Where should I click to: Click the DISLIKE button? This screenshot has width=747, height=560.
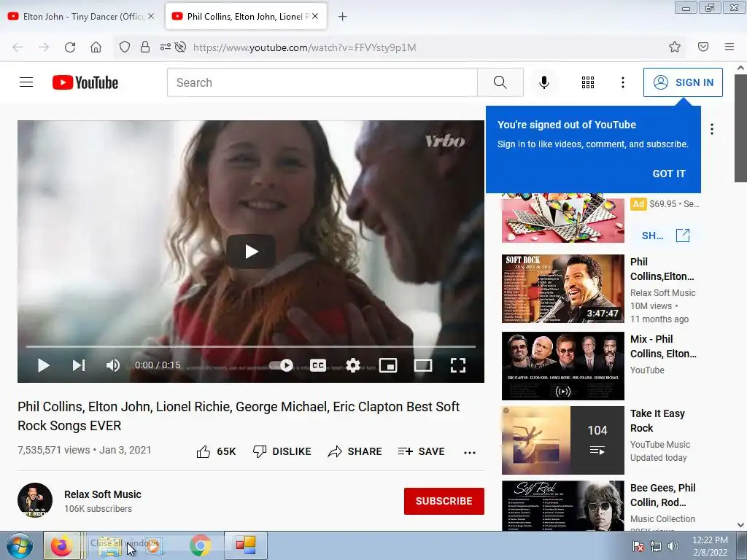(282, 451)
